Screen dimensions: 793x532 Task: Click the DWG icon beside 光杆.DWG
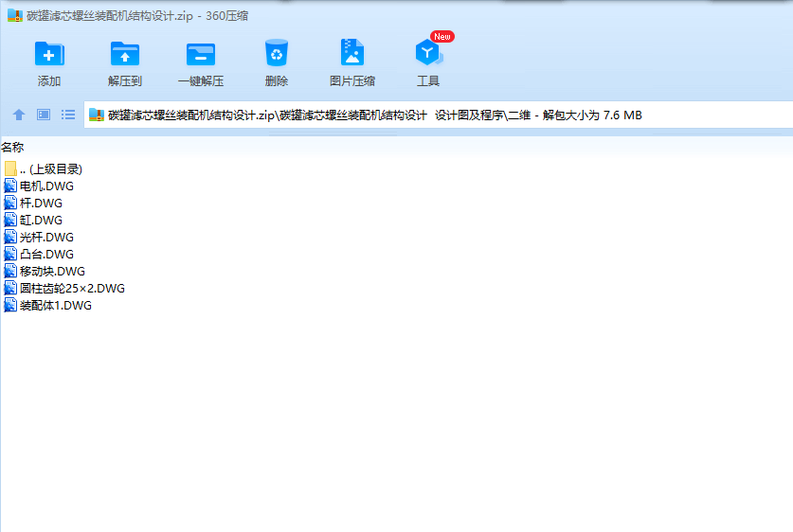[10, 237]
